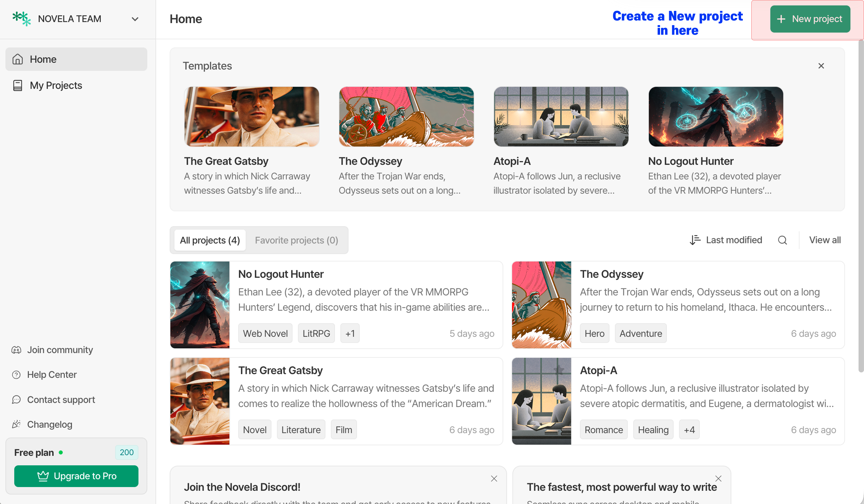Click the My Projects book icon
Viewport: 864px width, 504px height.
[18, 85]
